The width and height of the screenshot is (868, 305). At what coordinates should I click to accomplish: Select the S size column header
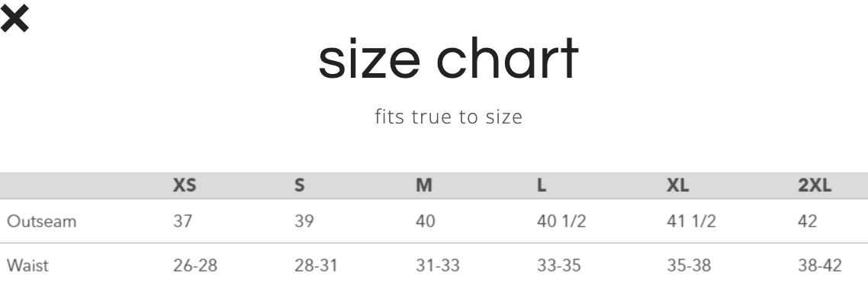(x=299, y=185)
